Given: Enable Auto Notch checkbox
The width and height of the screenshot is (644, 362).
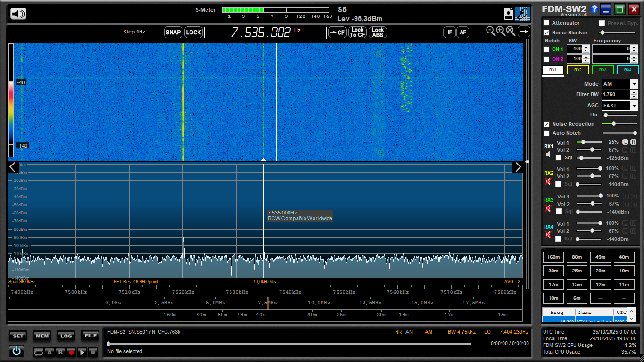Looking at the screenshot, I should coord(547,133).
